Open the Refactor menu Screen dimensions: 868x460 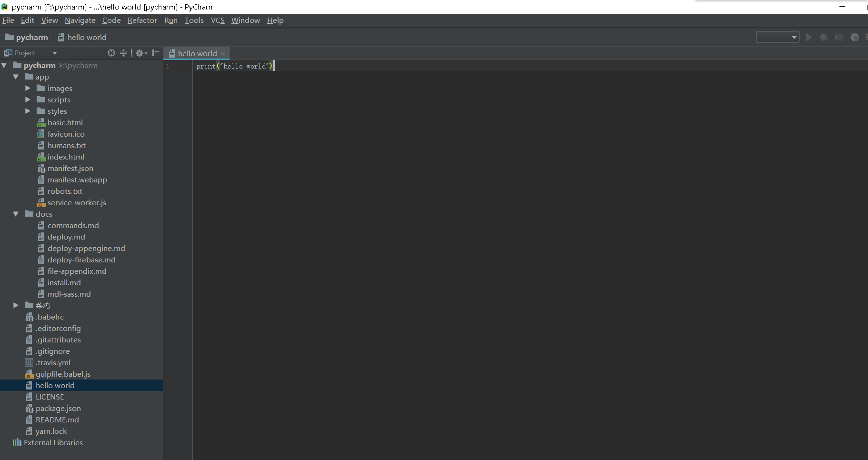(142, 20)
